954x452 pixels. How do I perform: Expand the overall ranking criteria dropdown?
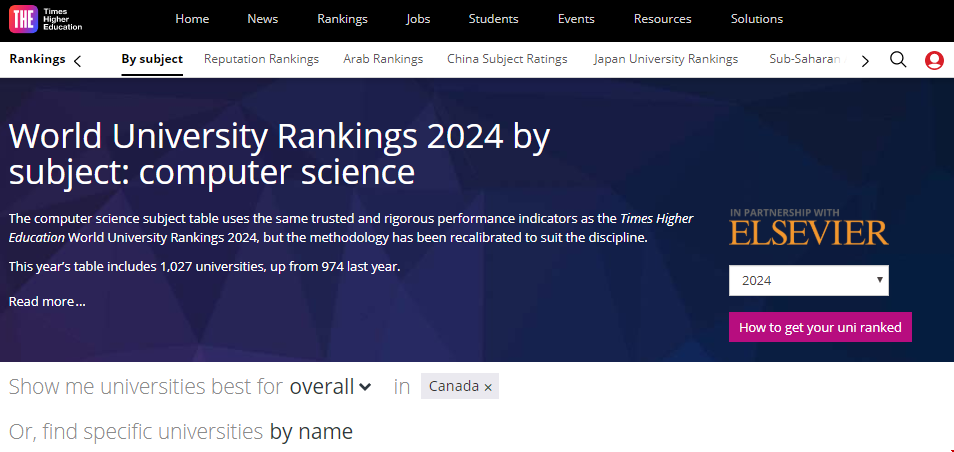pyautogui.click(x=330, y=387)
